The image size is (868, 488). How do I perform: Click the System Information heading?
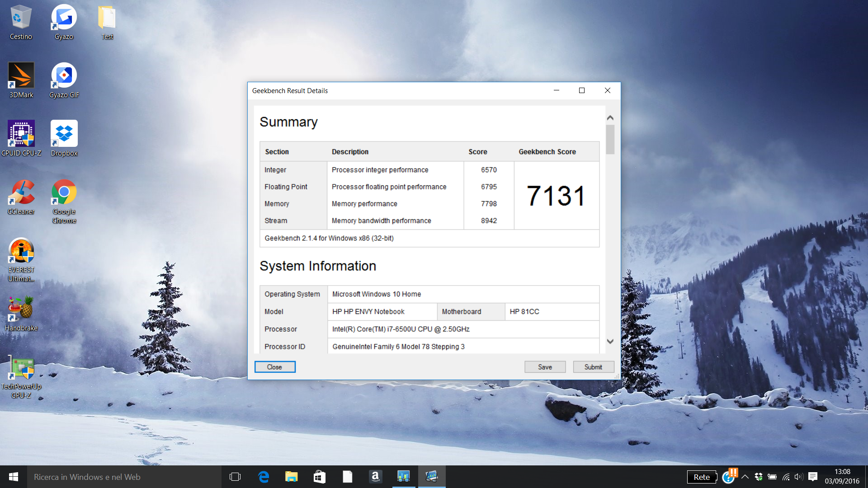[318, 266]
